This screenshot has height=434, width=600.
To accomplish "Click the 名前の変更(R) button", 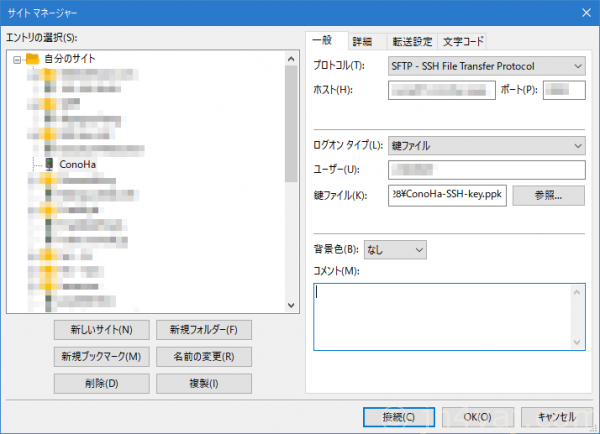I will 203,356.
